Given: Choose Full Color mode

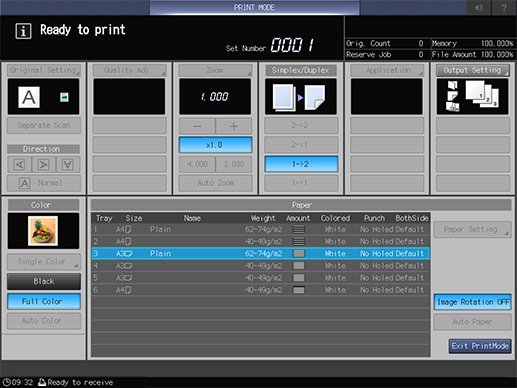Looking at the screenshot, I should point(44,301).
